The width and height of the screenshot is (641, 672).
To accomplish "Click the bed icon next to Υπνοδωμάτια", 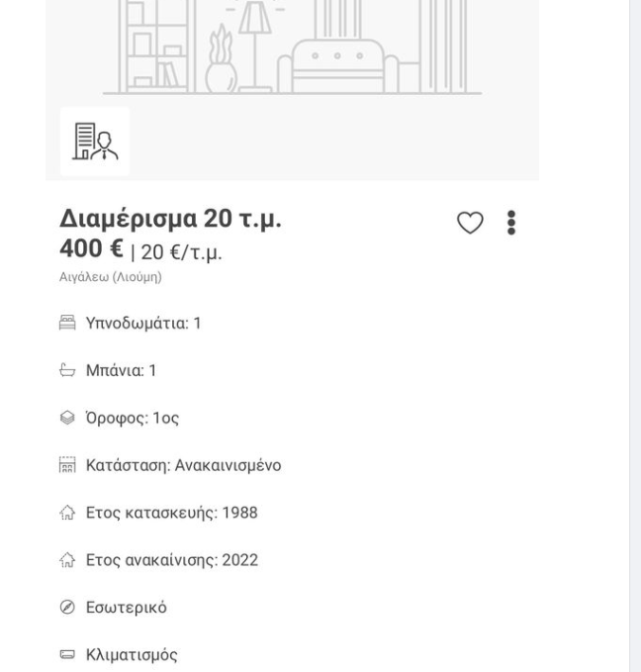I will click(67, 323).
